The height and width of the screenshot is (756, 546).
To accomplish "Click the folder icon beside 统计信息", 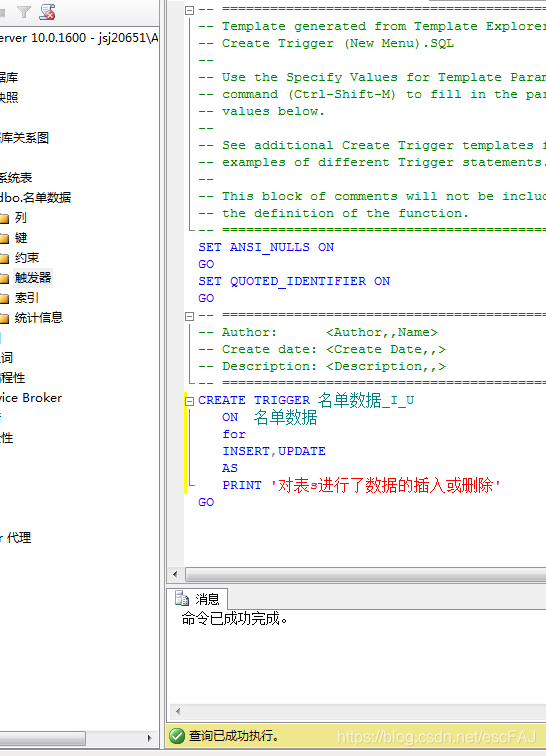I will coord(4,318).
